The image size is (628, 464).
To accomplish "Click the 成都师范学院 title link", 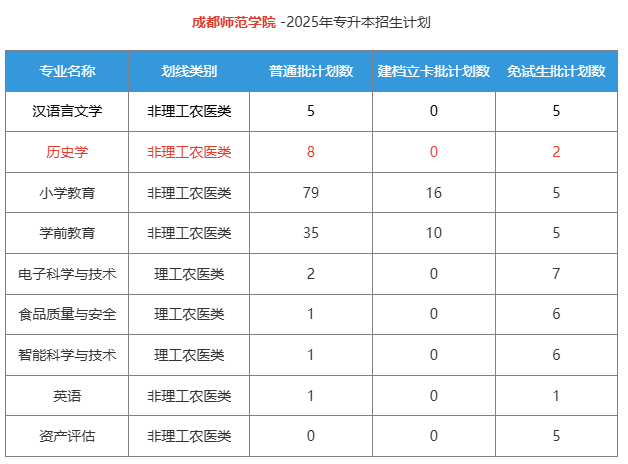I will (234, 22).
